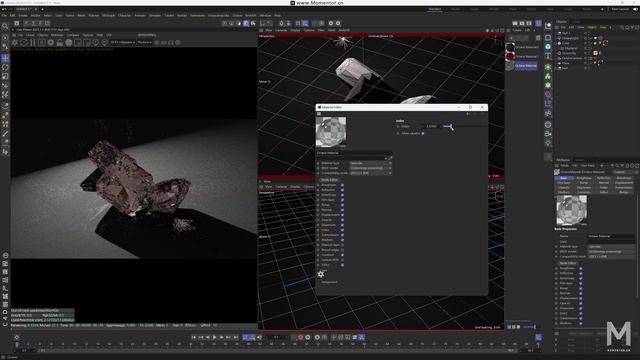Screen dimensions: 640x360
Task: Toggle the Index checkbox in Material Editor
Action: (342, 230)
